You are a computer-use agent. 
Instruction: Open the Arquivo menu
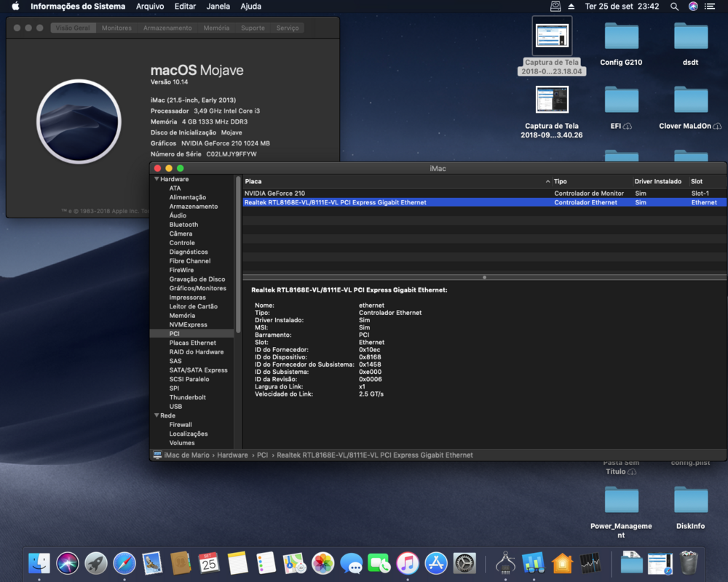pos(150,7)
